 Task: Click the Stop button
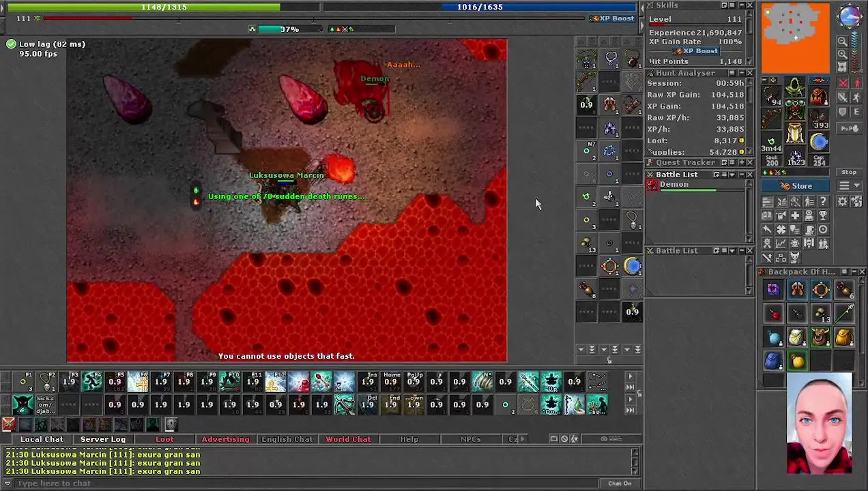849,173
